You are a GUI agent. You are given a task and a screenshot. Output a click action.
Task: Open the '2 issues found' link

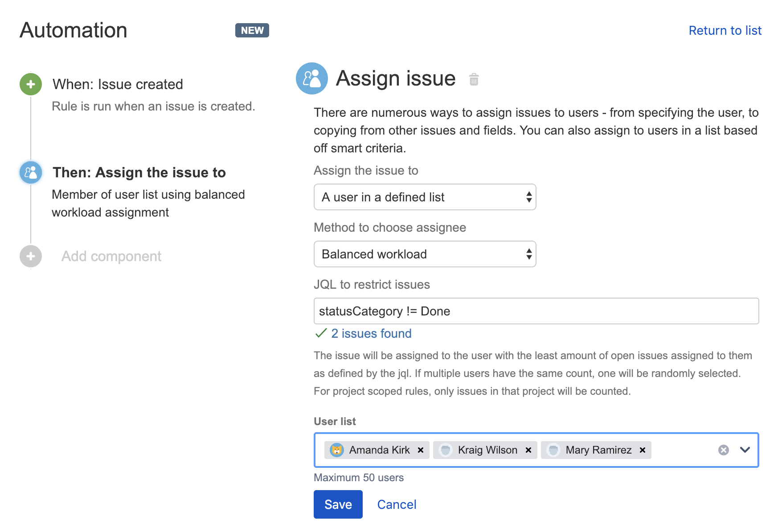tap(371, 333)
